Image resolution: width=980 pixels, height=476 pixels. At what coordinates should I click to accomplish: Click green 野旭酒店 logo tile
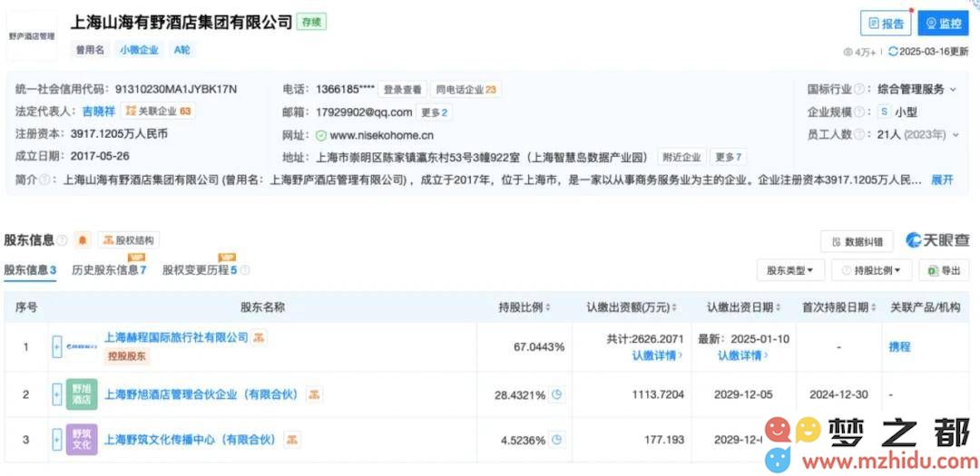pos(82,394)
